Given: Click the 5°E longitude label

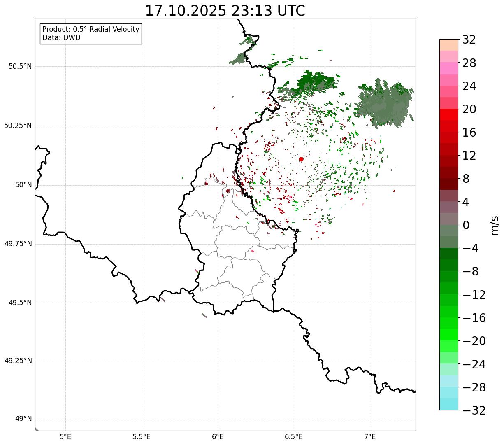Looking at the screenshot, I should tap(65, 437).
